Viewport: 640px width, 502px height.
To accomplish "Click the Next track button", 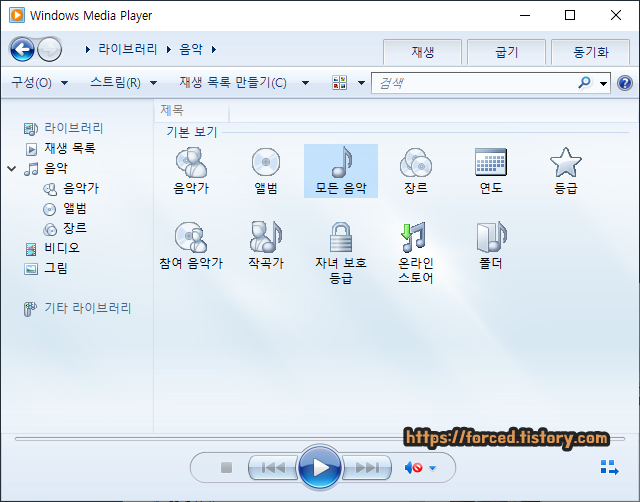I will [367, 468].
